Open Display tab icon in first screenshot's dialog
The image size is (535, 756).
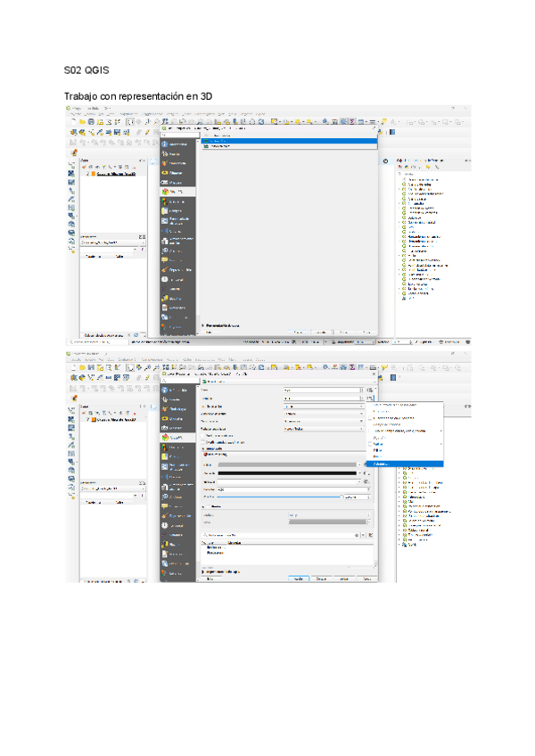pos(164,260)
